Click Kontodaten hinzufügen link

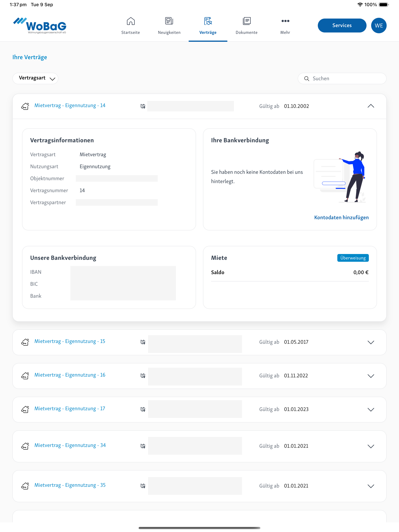pos(341,217)
